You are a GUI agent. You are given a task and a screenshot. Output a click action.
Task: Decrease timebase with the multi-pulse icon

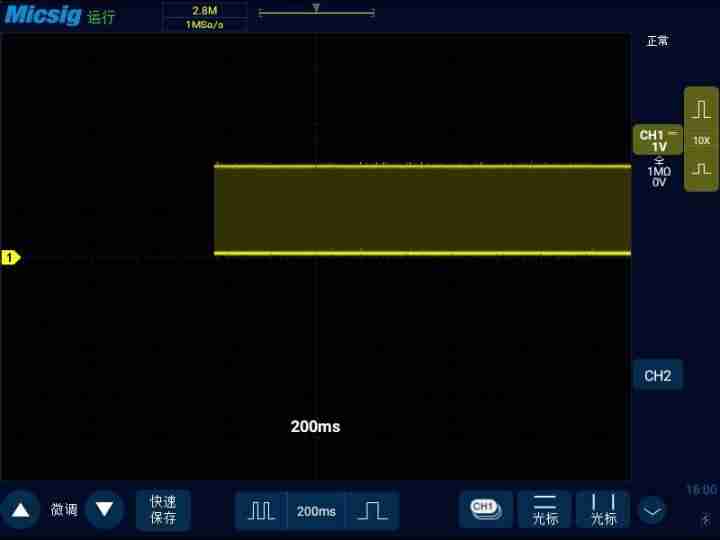[x=261, y=511]
